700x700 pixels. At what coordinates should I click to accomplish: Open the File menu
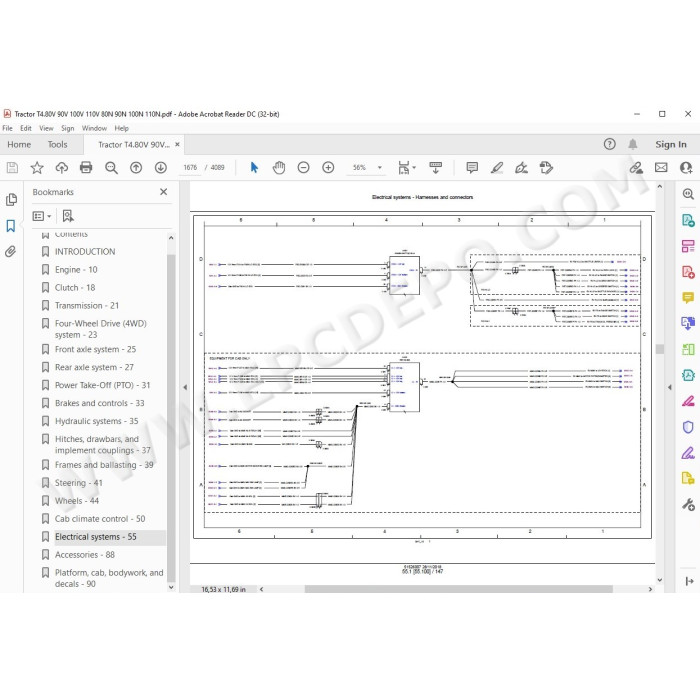[8, 128]
